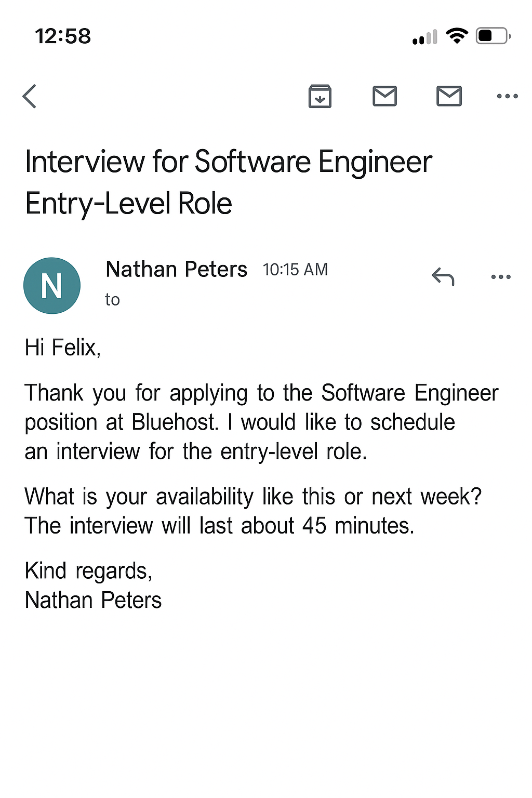Open message options next to reply arrow
532x798 pixels.
(x=501, y=277)
